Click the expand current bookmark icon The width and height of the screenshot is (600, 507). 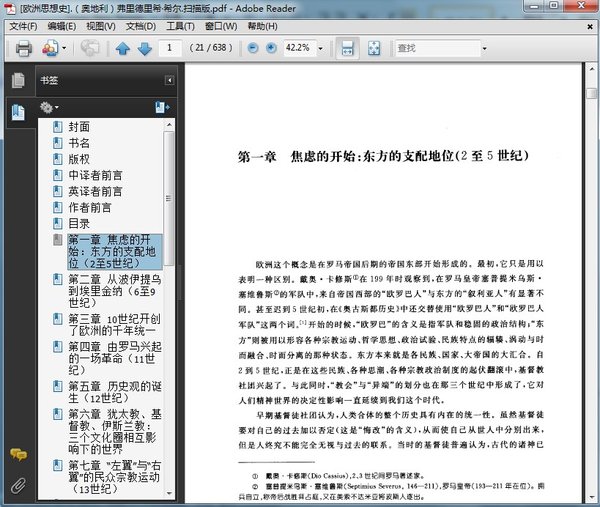pos(163,108)
